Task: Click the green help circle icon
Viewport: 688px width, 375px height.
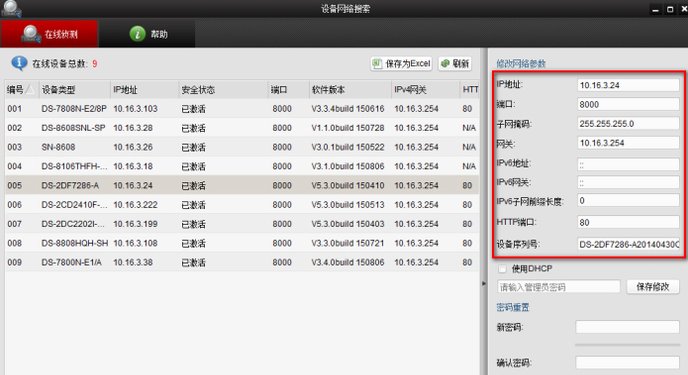Action: tap(137, 34)
